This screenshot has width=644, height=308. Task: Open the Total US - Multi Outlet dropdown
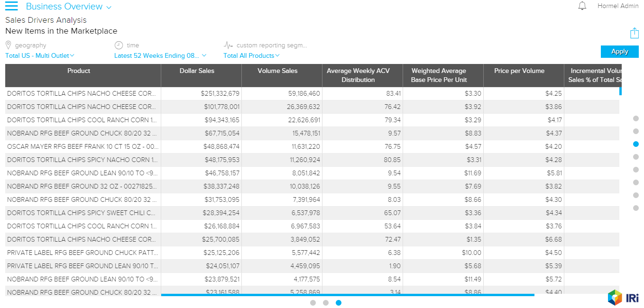coord(40,55)
